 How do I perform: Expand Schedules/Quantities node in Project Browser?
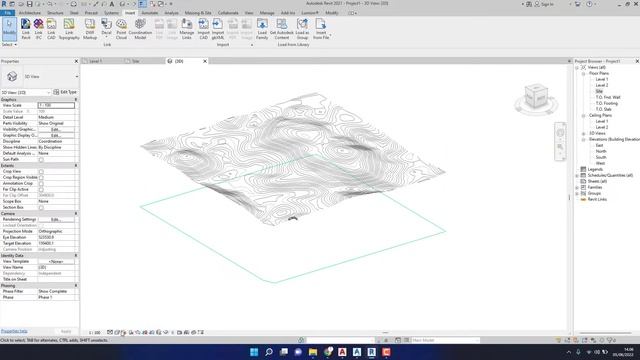tap(577, 176)
